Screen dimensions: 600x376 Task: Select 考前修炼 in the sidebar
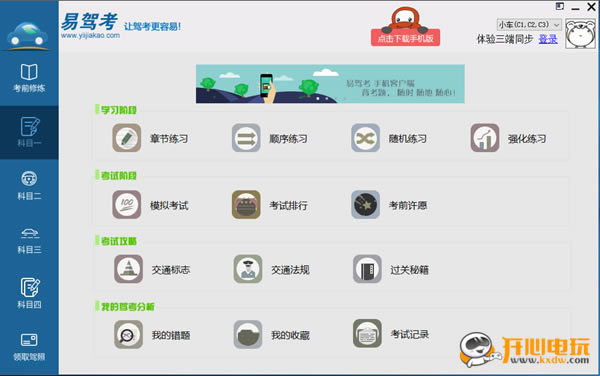pos(29,78)
